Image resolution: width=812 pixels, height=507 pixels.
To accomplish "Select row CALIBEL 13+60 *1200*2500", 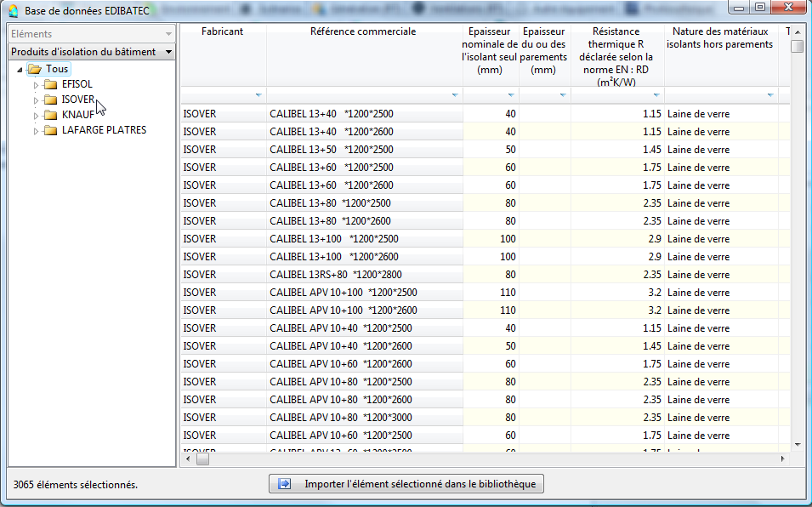I will click(x=485, y=168).
